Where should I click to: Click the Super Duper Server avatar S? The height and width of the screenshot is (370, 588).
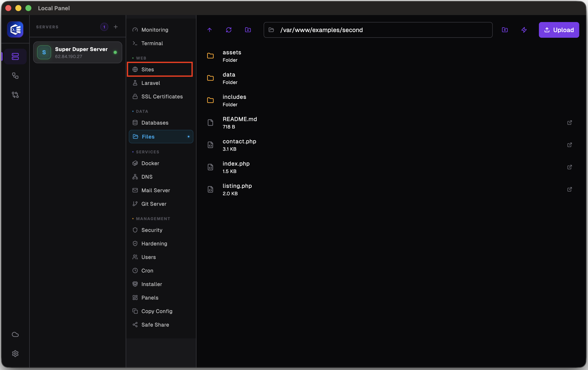coord(44,52)
